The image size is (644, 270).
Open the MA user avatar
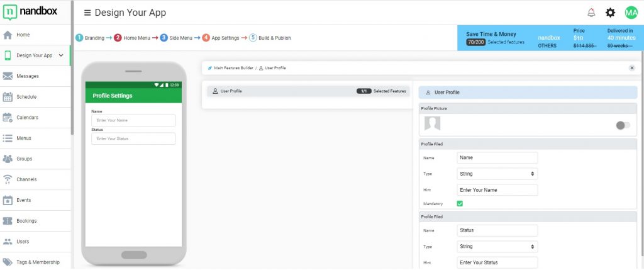click(x=631, y=13)
